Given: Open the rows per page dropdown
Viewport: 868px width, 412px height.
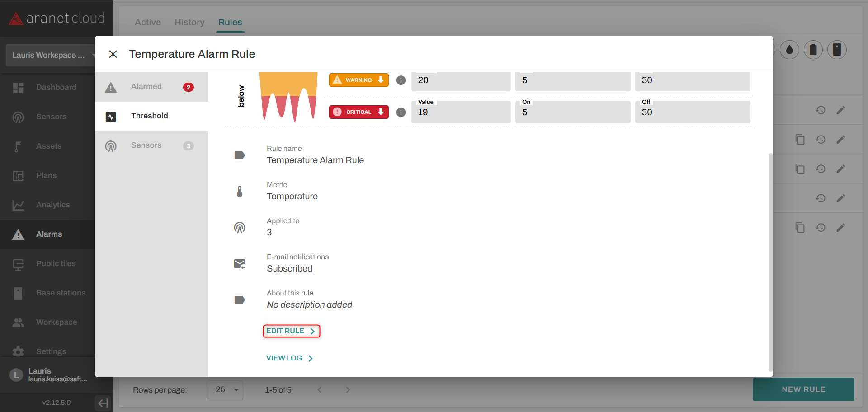Looking at the screenshot, I should (225, 390).
